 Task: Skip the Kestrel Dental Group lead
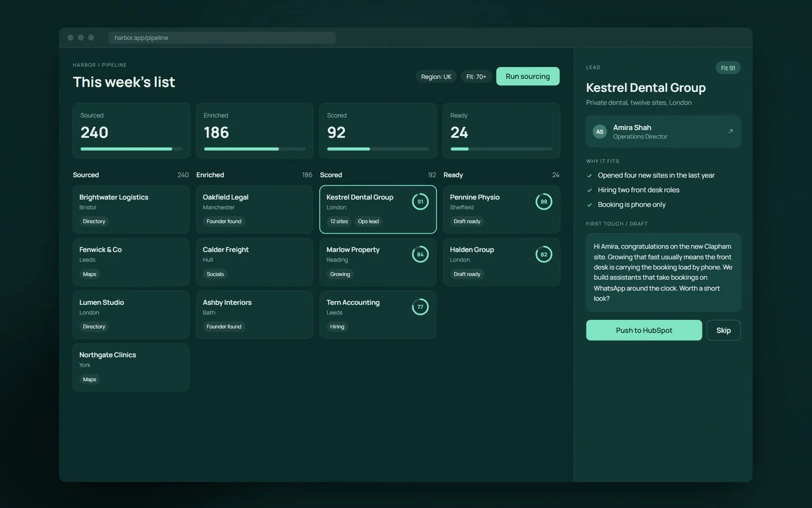724,330
